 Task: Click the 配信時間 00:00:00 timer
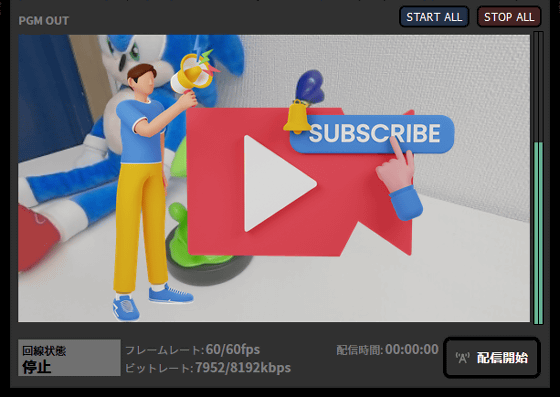point(387,349)
